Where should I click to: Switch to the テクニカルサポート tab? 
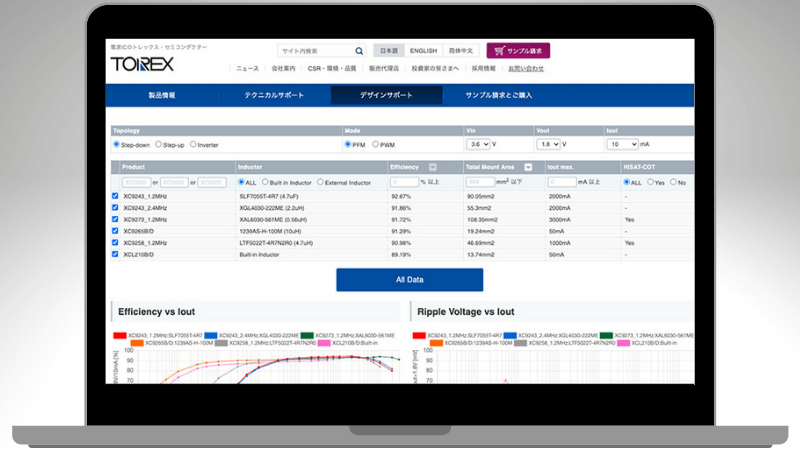(x=273, y=95)
